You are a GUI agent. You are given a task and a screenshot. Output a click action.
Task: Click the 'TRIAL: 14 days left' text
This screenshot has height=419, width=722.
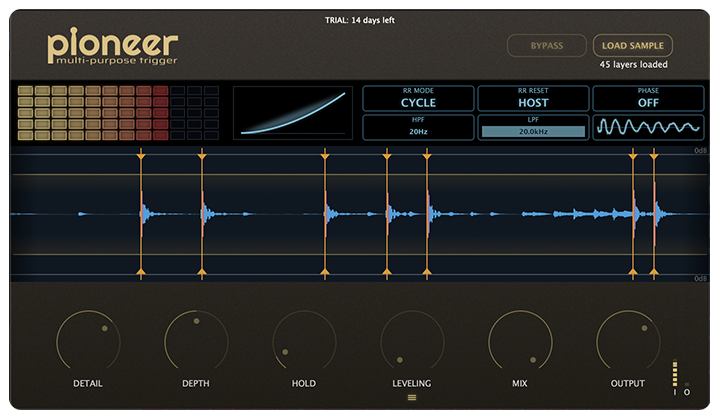coord(360,20)
